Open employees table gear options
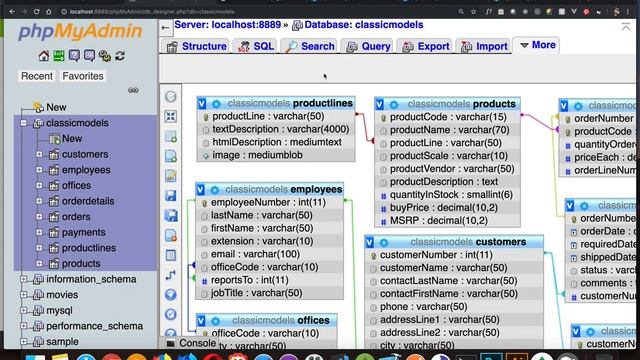640x360 pixels. (x=215, y=190)
